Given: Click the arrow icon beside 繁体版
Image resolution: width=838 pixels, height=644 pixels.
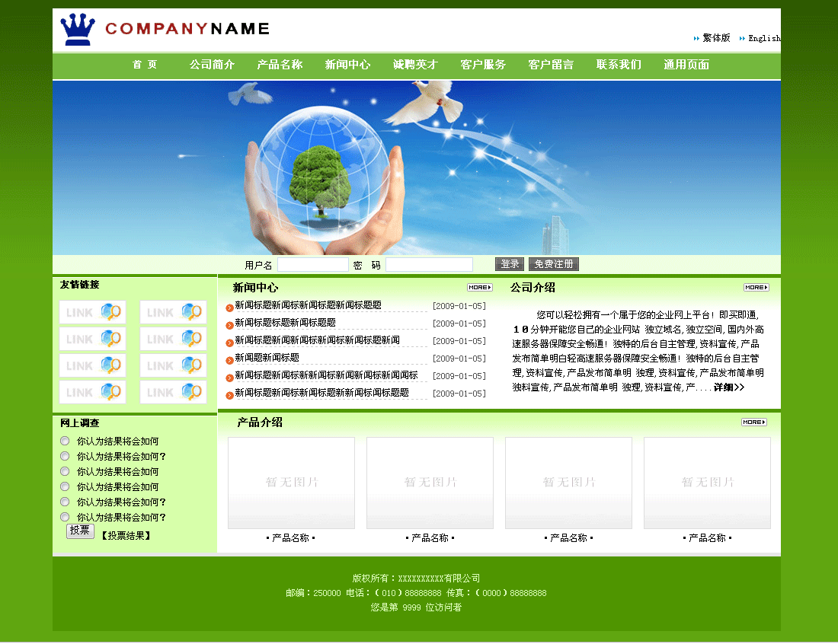Looking at the screenshot, I should tap(696, 38).
